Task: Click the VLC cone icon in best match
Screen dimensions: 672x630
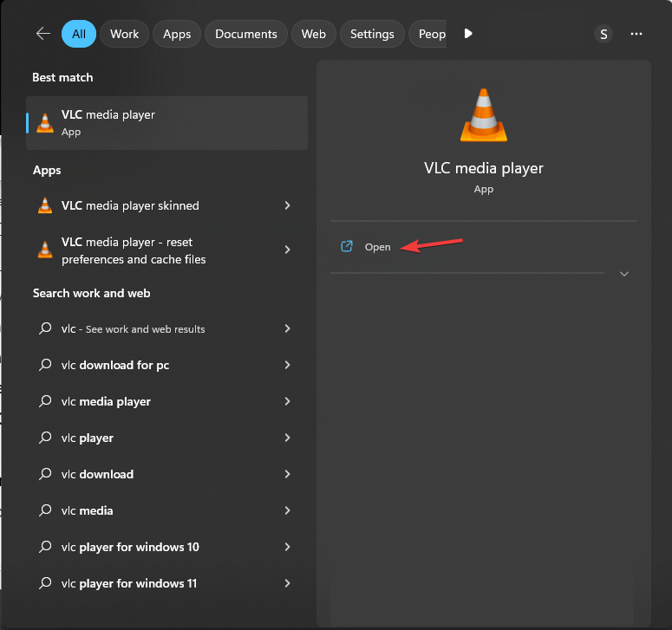Action: pyautogui.click(x=45, y=123)
